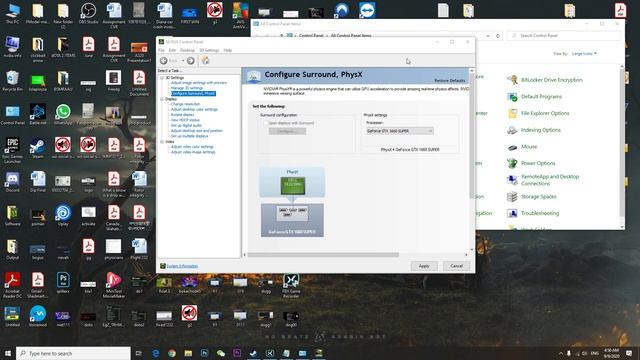Open the Recycle Bin desktop icon
This screenshot has width=640, height=360.
12,80
